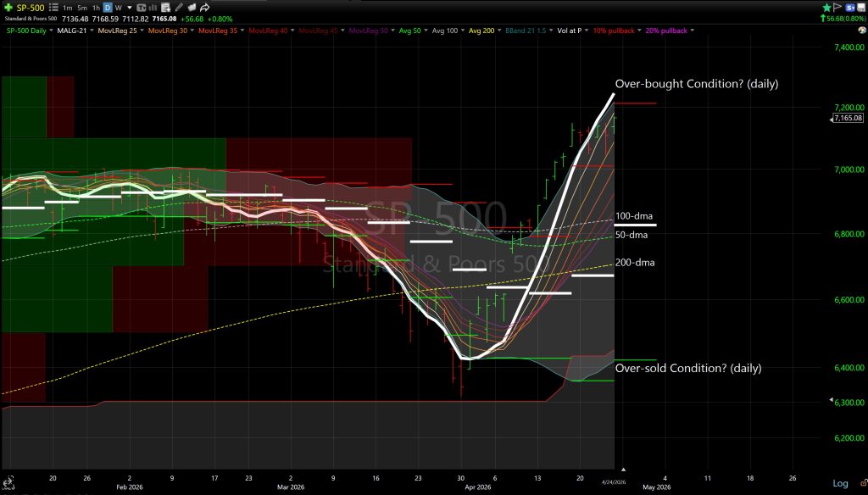The image size is (868, 495).
Task: Select the D daily timeframe
Action: (x=108, y=8)
